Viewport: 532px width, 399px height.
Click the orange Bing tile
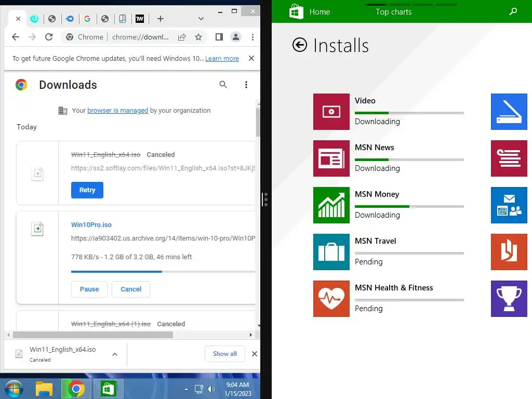509,252
